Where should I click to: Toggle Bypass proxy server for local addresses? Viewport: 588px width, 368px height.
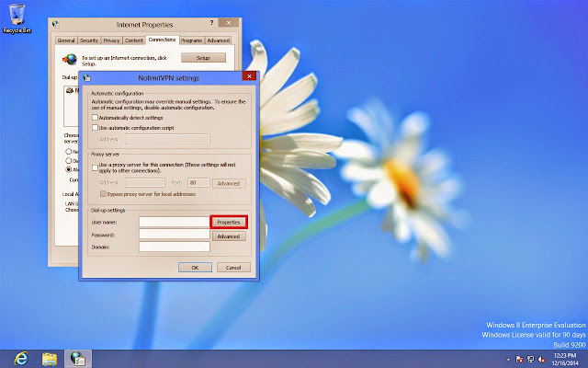tap(103, 194)
